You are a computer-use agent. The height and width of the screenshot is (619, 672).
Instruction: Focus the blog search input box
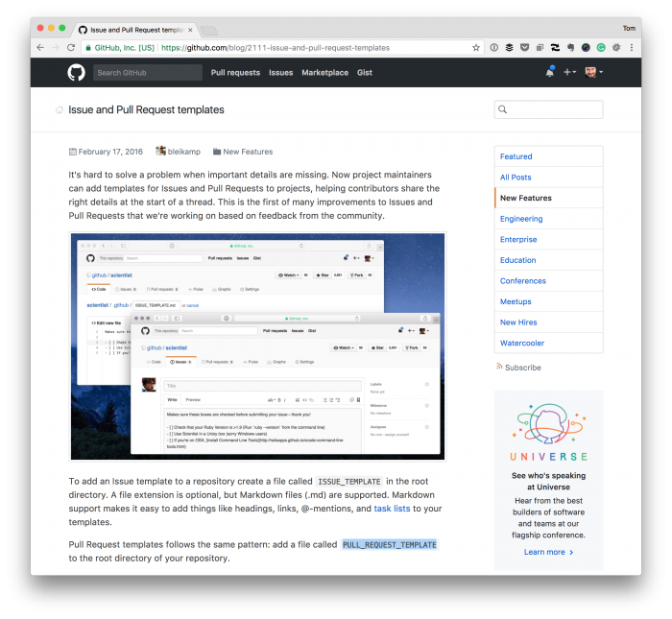pyautogui.click(x=548, y=109)
